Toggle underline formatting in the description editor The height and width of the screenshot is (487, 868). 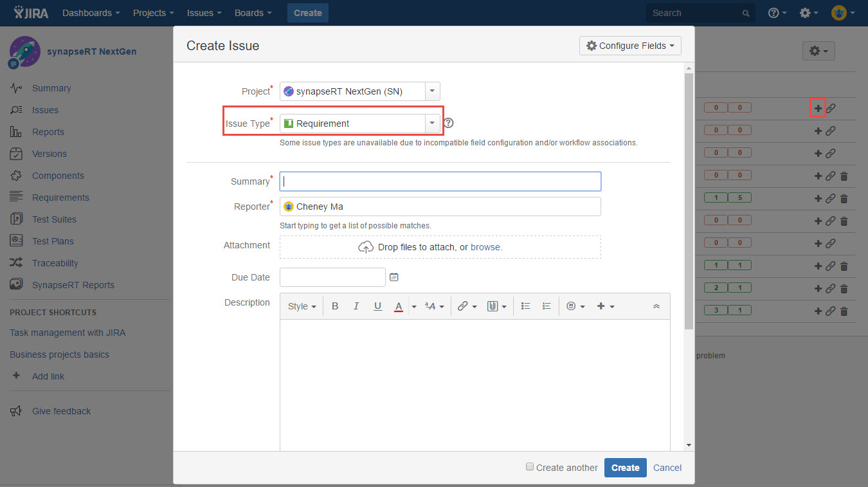[x=377, y=306]
